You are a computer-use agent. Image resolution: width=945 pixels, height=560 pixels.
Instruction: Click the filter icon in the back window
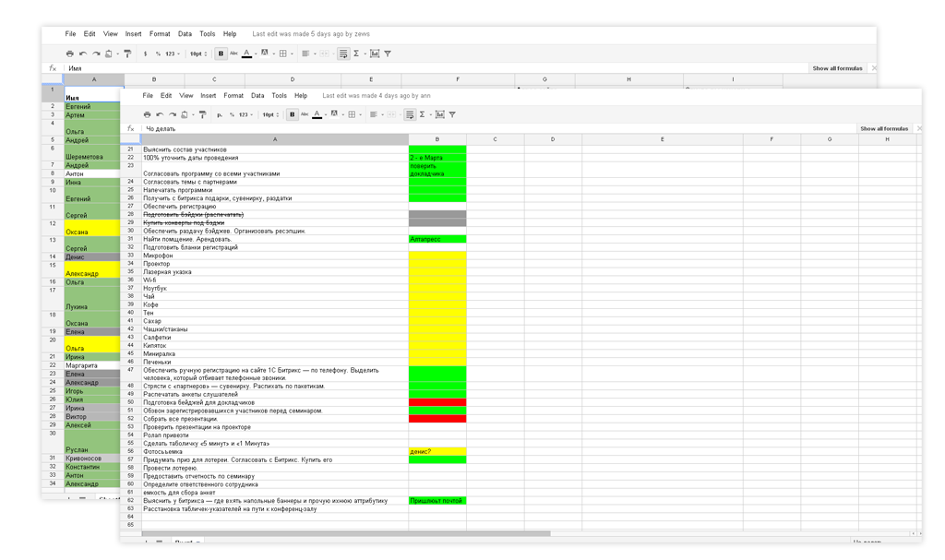click(388, 54)
